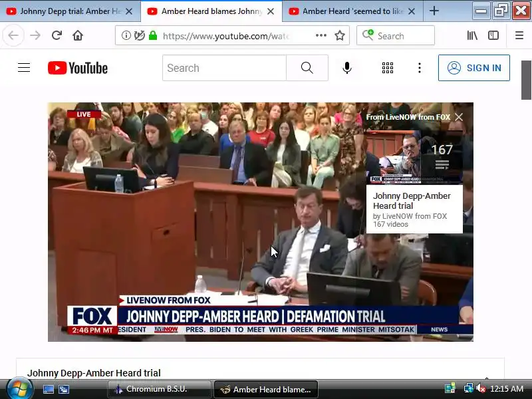Click YouTube magnifier search button
The image size is (532, 399).
(307, 68)
